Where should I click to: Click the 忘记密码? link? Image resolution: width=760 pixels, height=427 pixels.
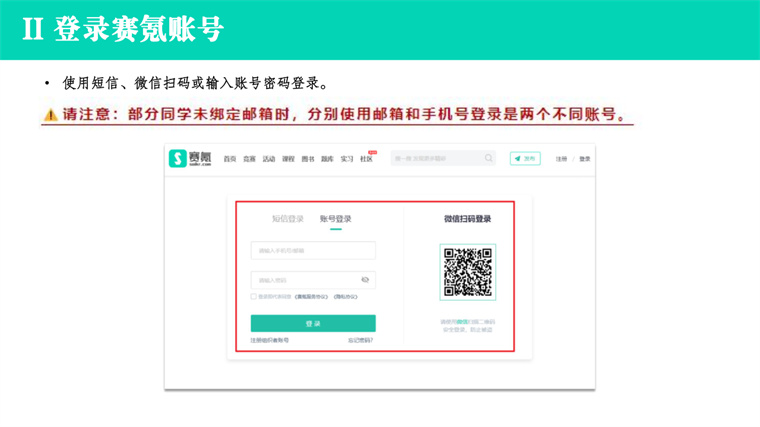click(x=360, y=341)
